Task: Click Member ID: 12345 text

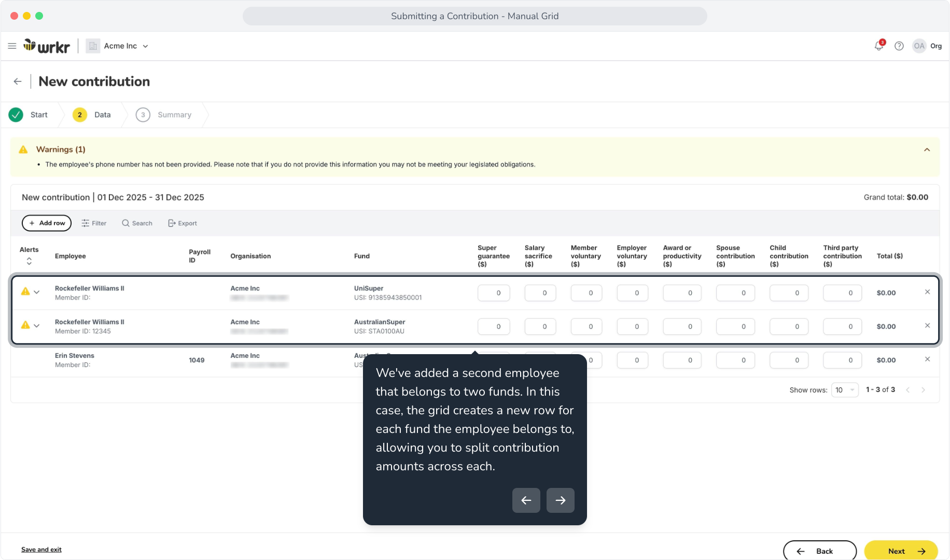Action: pyautogui.click(x=83, y=331)
